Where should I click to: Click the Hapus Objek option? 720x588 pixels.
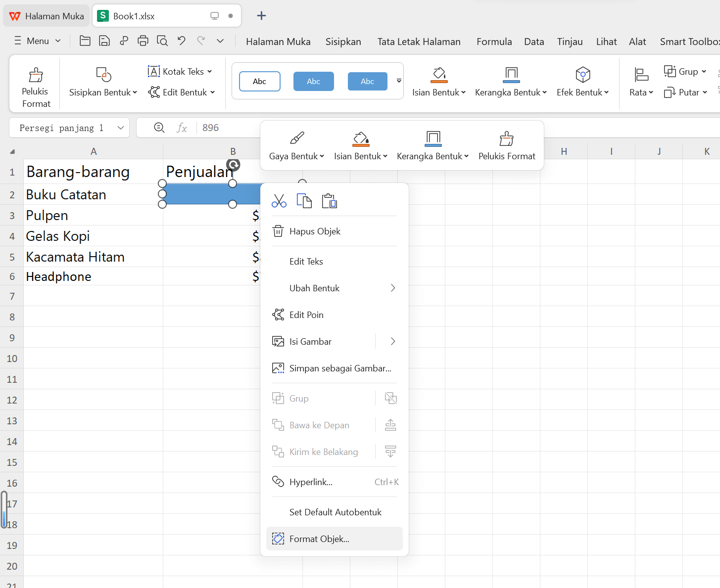click(315, 231)
